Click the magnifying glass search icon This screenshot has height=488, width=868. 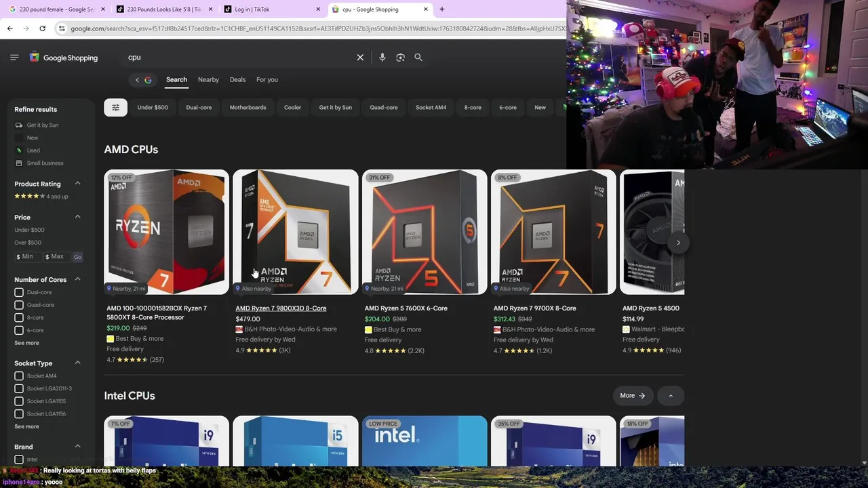pyautogui.click(x=418, y=58)
